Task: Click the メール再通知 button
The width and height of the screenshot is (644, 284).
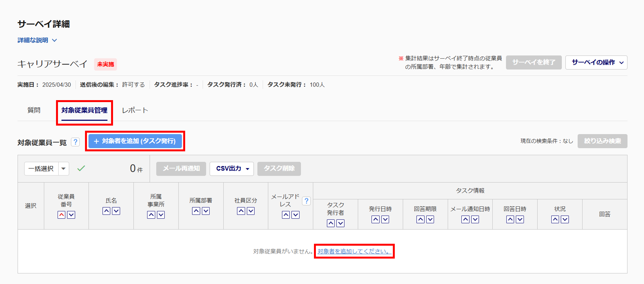Action: coord(181,169)
